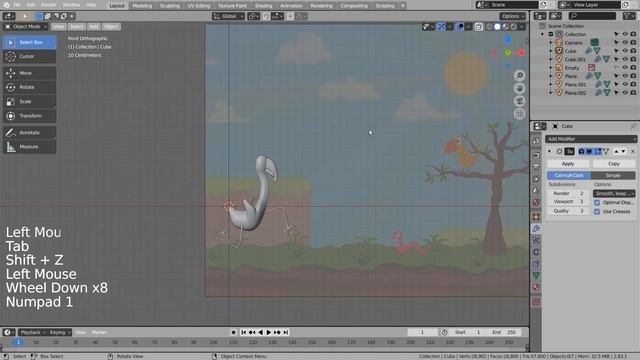This screenshot has width=640, height=360.
Task: Activate the Scale tool
Action: coord(29,101)
